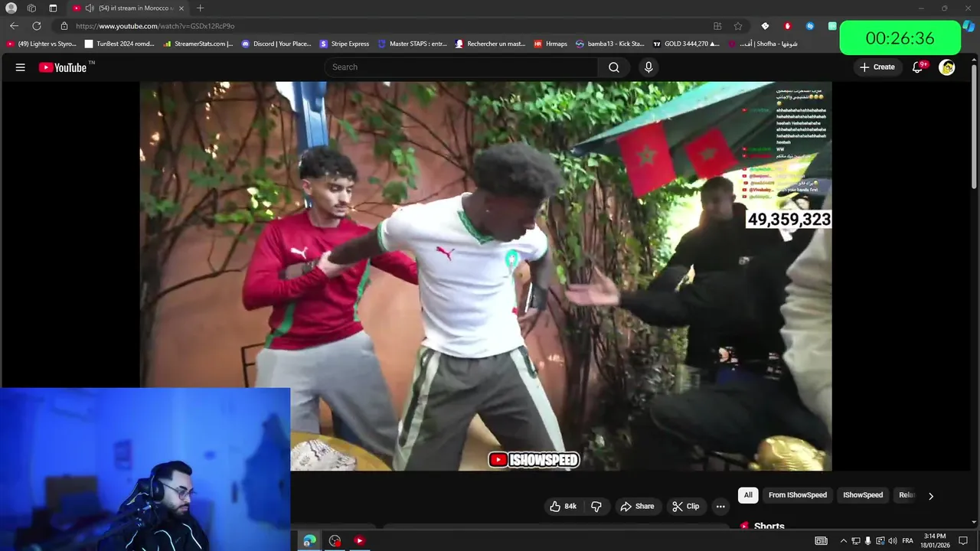Dislike the video with thumbs down
980x551 pixels.
[x=596, y=507]
